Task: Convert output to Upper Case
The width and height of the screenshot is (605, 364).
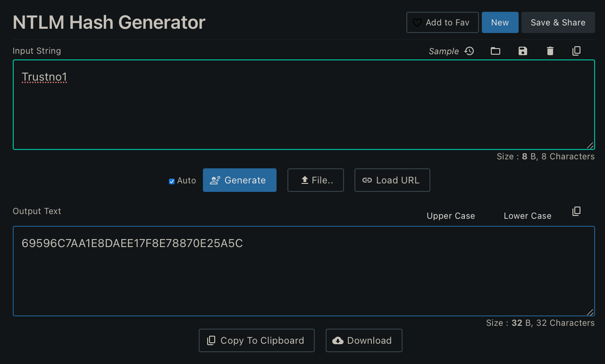Action: [451, 216]
